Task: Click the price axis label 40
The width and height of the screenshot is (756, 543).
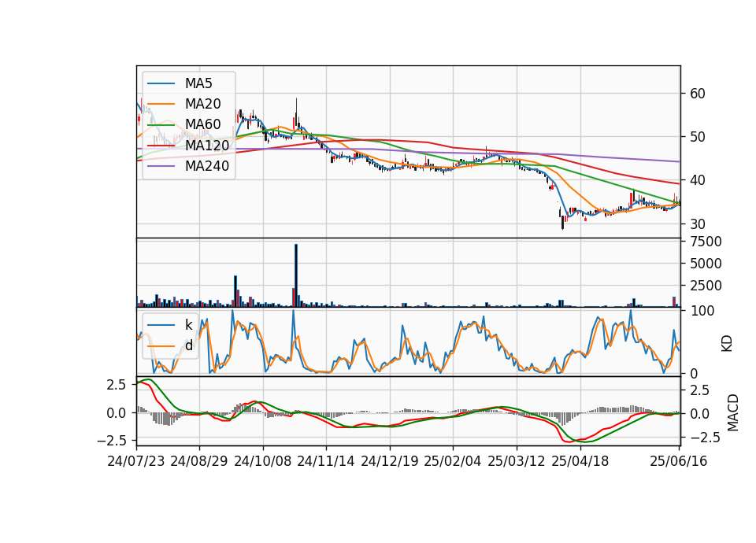Action: (697, 180)
